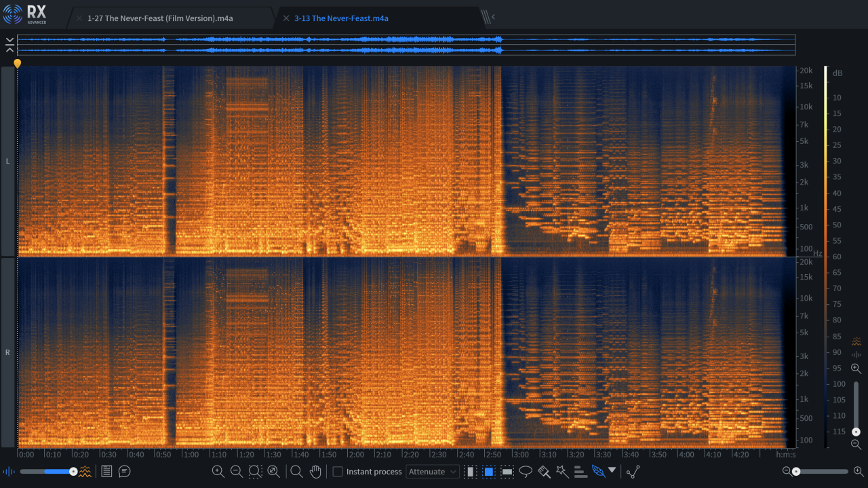Viewport: 868px width, 488px height.
Task: Select the Time selection tool
Action: (x=470, y=471)
